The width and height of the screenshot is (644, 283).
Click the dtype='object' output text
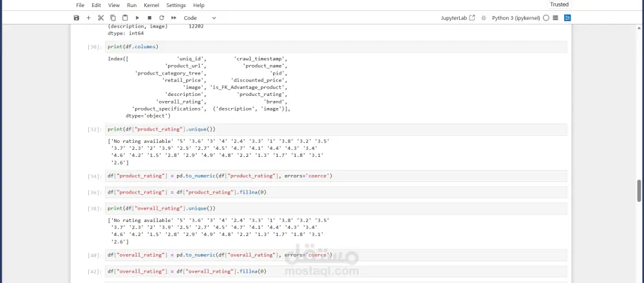(x=148, y=116)
